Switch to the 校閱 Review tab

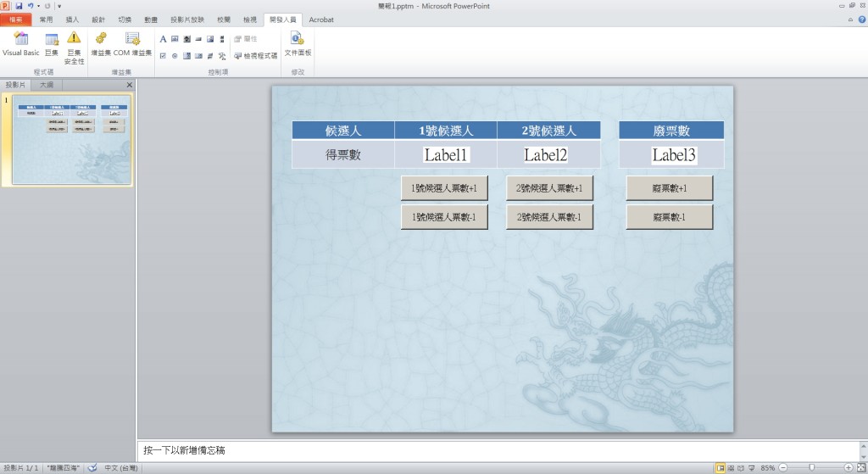pyautogui.click(x=224, y=20)
